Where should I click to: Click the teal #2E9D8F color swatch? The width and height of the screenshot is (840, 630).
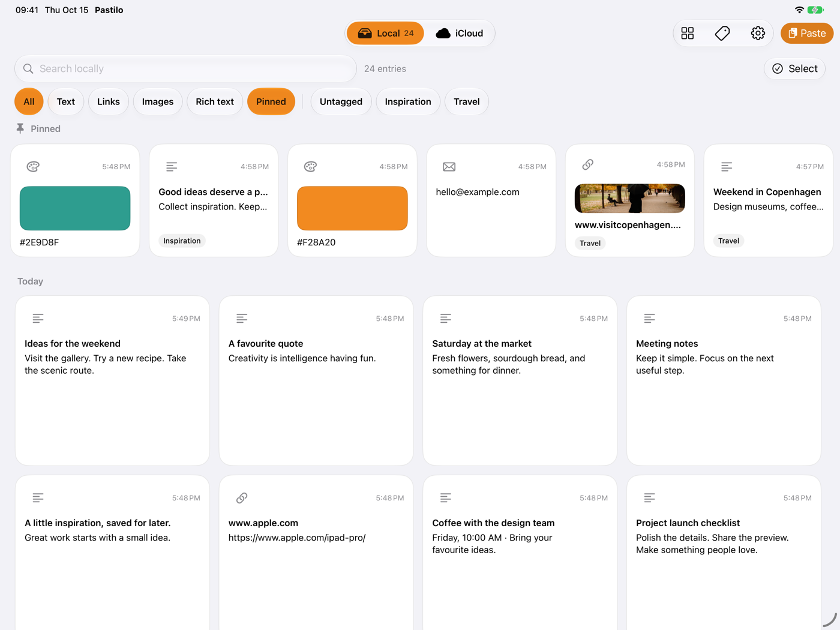coord(75,208)
